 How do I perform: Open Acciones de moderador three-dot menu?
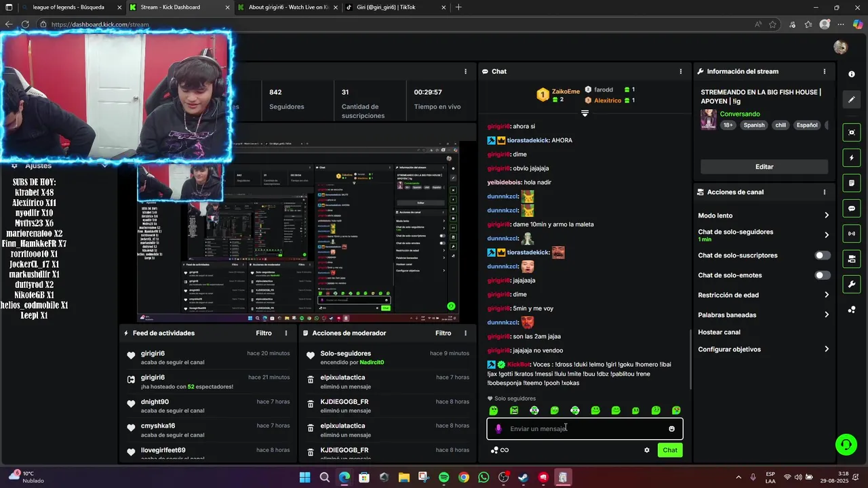[x=465, y=333]
